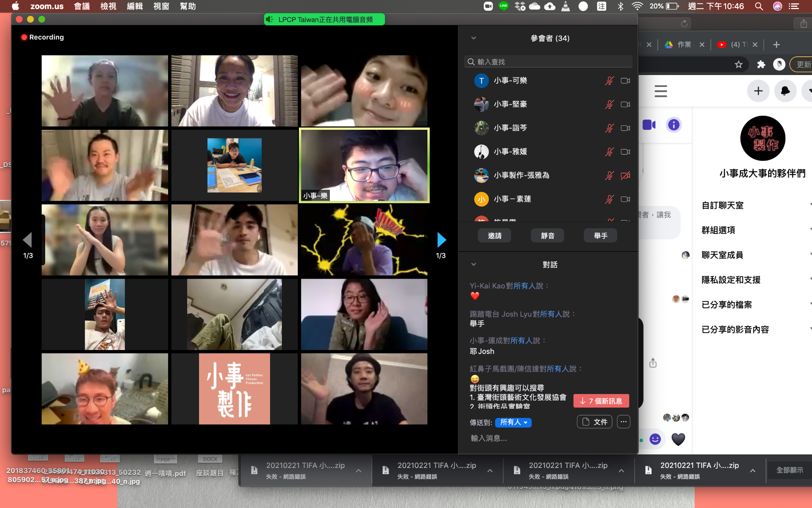Open the 會議 menu in menu bar
Image resolution: width=812 pixels, height=508 pixels.
(x=82, y=6)
